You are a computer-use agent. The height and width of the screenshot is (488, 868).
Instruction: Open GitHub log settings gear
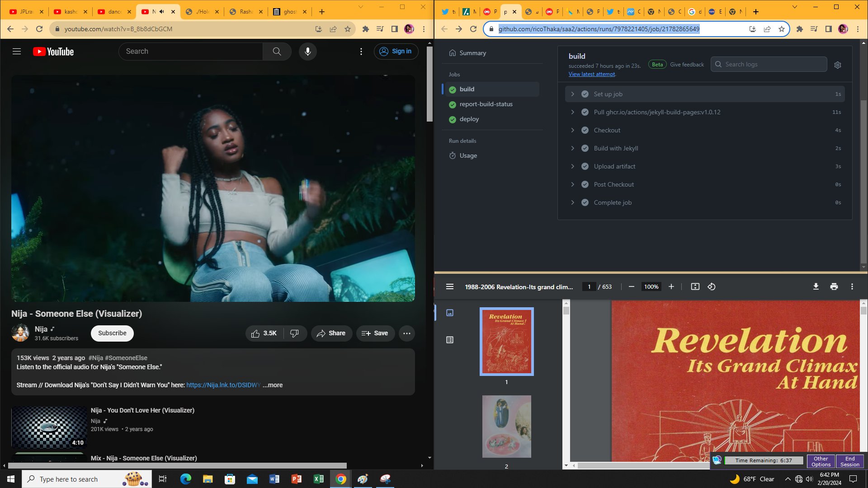click(838, 65)
